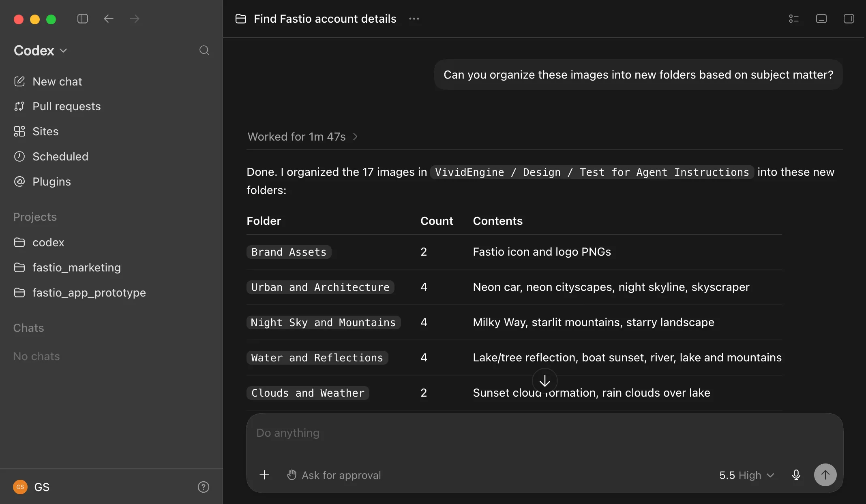
Task: Click the Count column header
Action: [x=437, y=221]
